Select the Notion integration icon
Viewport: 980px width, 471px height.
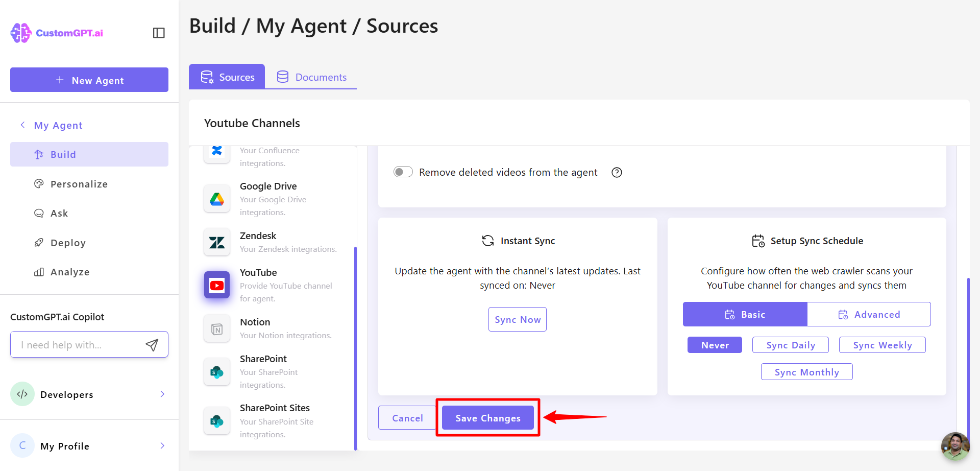click(217, 329)
